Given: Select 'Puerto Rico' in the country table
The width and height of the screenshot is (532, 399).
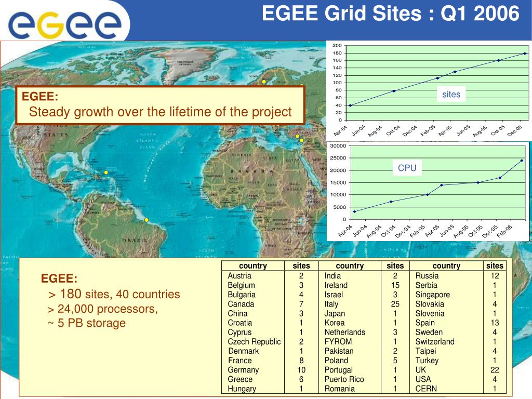Looking at the screenshot, I should point(344,379).
